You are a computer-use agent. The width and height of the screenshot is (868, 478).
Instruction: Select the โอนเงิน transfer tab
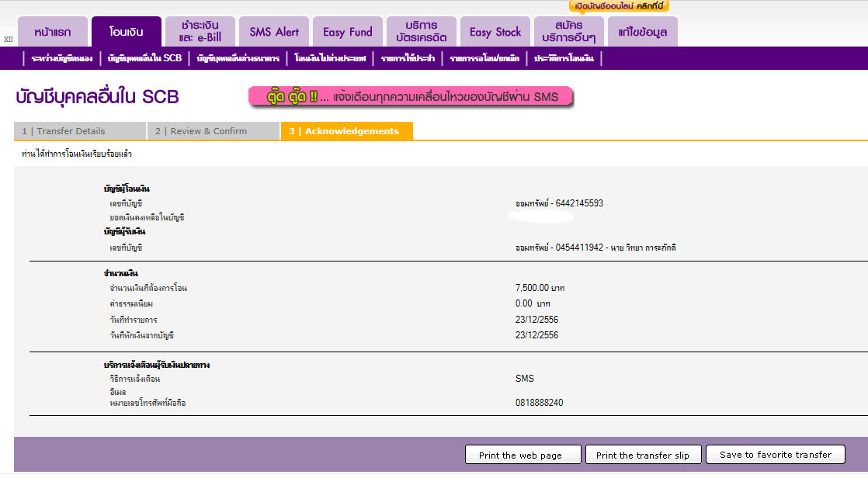coord(127,32)
